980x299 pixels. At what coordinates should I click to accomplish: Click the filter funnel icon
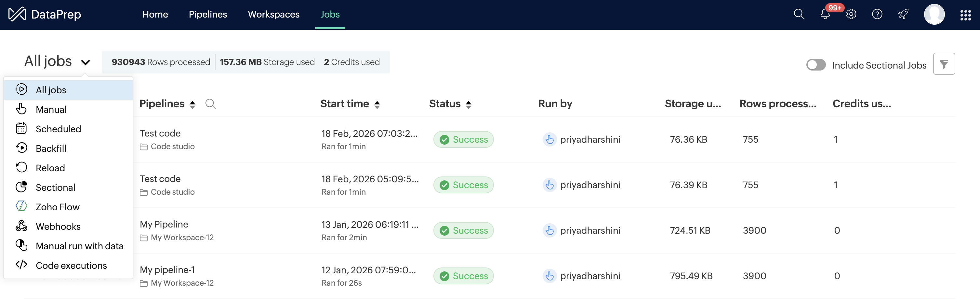pos(944,64)
